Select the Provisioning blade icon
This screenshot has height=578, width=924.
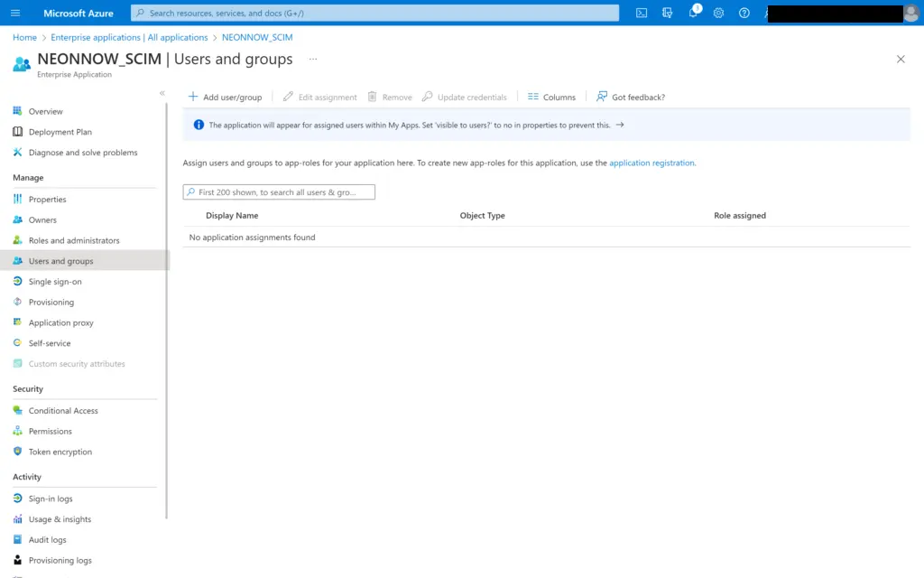click(17, 302)
